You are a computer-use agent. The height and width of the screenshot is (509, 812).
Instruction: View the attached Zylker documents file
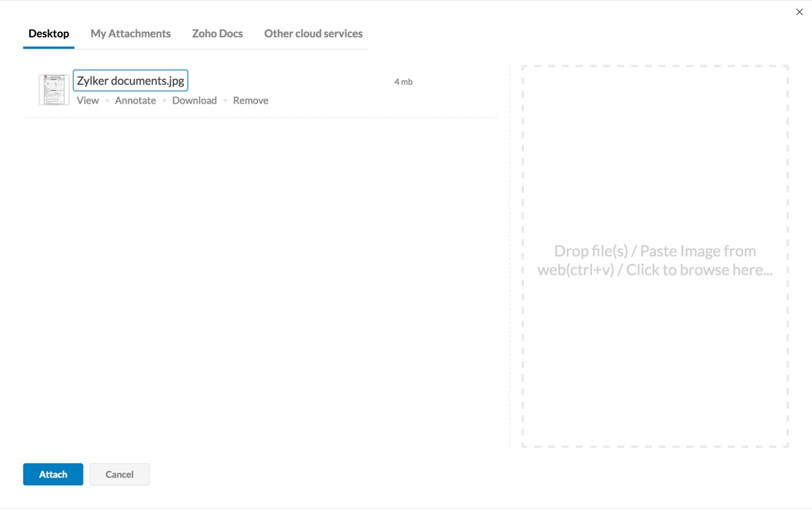pos(87,100)
